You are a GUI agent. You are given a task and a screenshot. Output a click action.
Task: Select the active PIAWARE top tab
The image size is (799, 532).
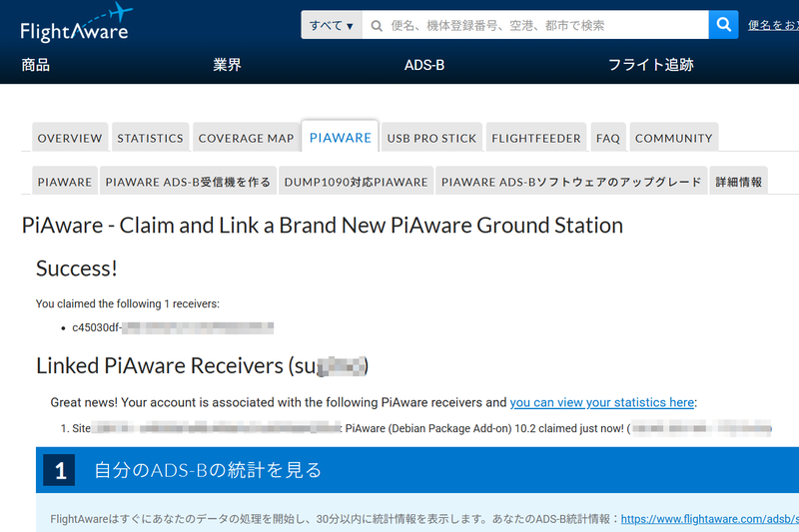coord(340,137)
